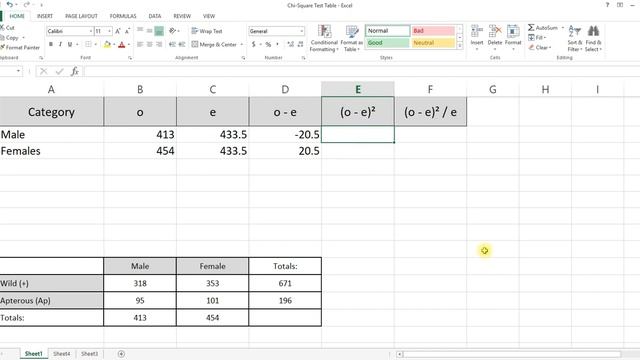Switch to the DATA ribbon tab
This screenshot has width=640, height=360.
pyautogui.click(x=155, y=16)
